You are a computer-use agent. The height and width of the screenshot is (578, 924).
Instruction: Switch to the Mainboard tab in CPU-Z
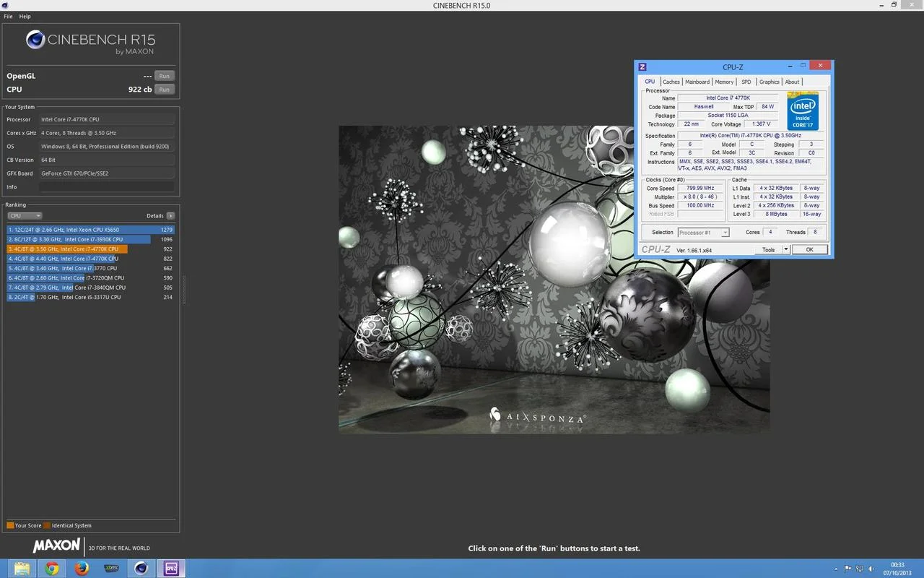coord(697,82)
